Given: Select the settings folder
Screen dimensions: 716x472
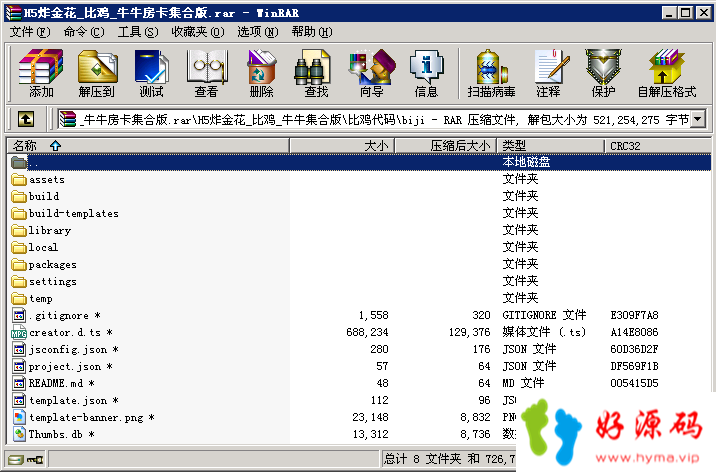Looking at the screenshot, I should (44, 282).
